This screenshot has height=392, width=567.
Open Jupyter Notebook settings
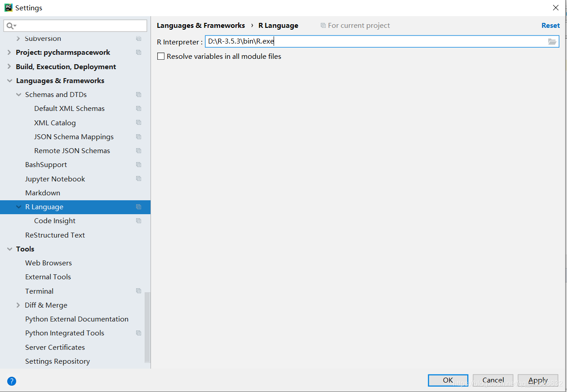pos(55,179)
